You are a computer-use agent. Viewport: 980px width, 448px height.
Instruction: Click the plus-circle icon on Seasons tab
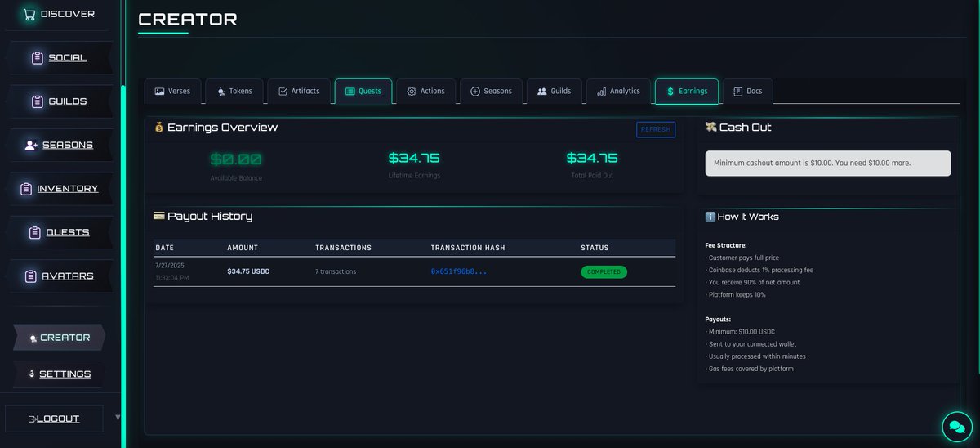click(475, 92)
